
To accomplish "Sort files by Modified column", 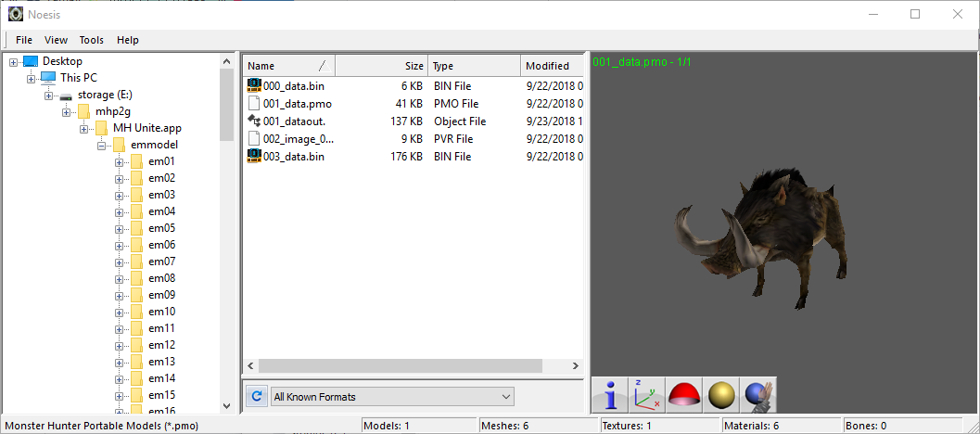I will point(552,66).
